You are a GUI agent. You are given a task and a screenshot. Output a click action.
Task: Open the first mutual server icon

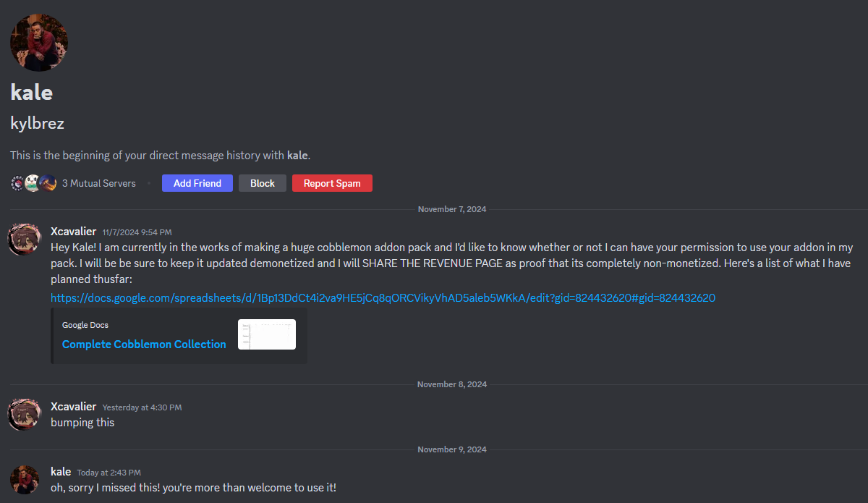tap(18, 183)
